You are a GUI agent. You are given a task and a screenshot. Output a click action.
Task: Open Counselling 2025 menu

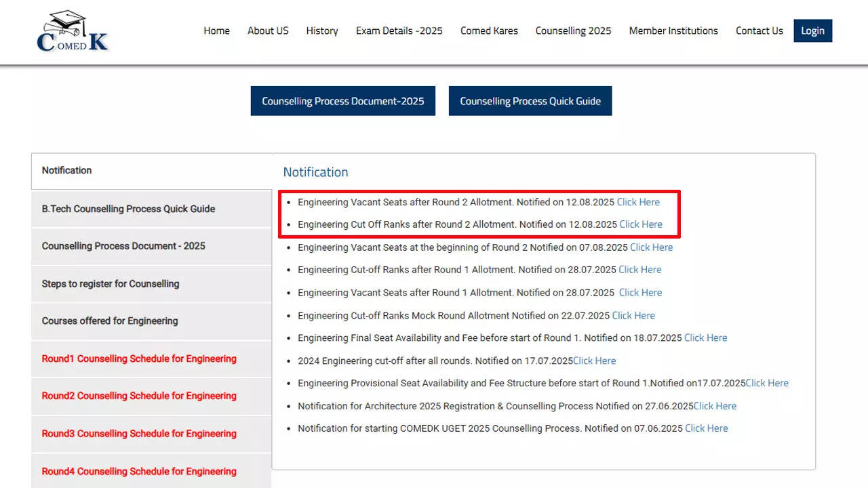pyautogui.click(x=573, y=30)
